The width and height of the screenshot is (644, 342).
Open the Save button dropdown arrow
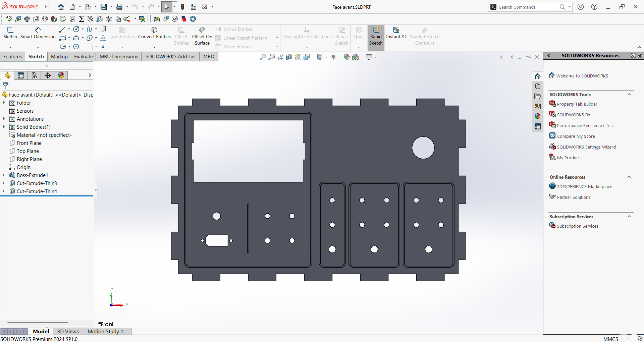[x=111, y=7]
